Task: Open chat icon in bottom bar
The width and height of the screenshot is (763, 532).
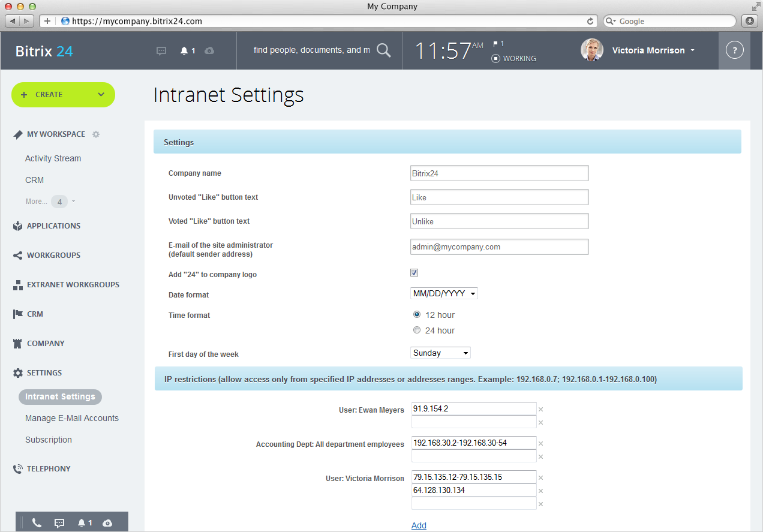Action: (x=59, y=523)
